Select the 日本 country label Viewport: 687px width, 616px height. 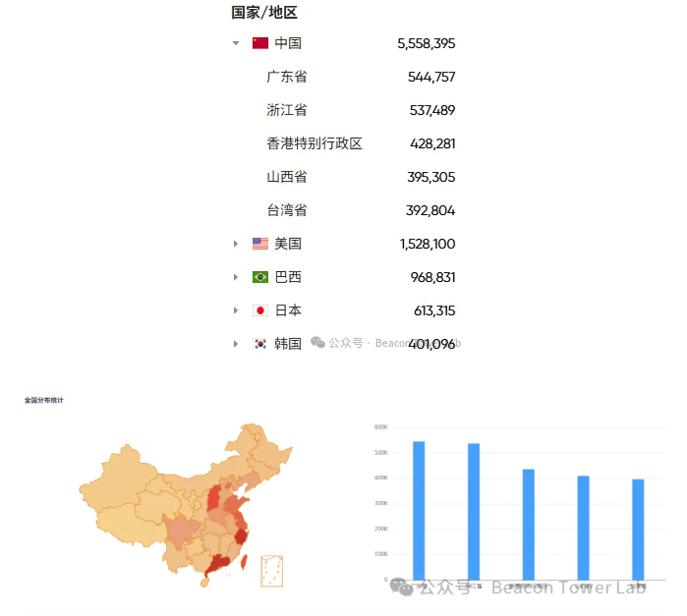[x=288, y=310]
